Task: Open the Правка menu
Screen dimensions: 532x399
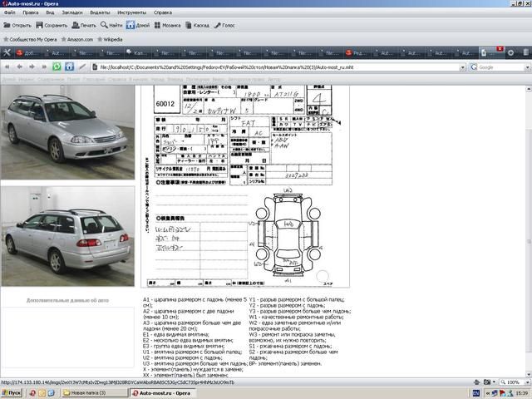Action: 31,12
